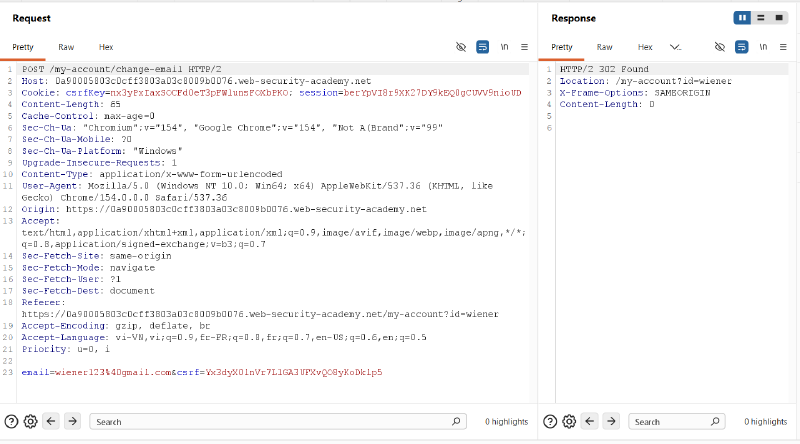Open the Request Raw tab

point(66,47)
